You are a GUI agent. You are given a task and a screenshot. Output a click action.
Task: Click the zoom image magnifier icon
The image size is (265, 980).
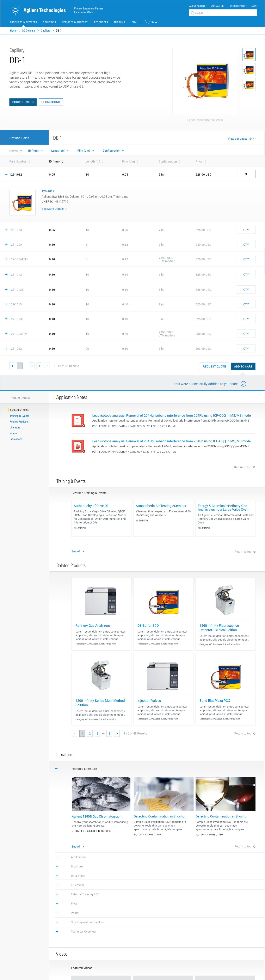point(189,120)
